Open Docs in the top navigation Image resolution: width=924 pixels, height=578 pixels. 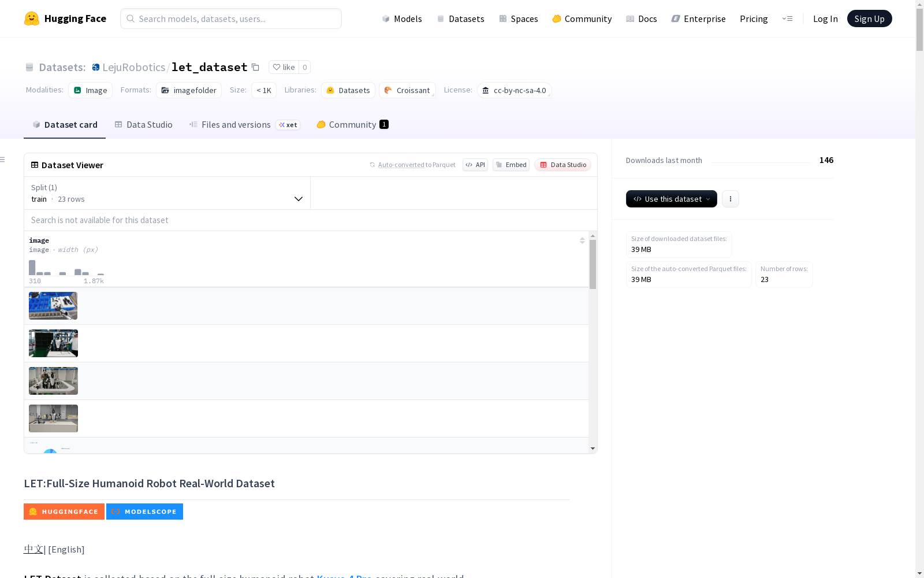pos(642,18)
